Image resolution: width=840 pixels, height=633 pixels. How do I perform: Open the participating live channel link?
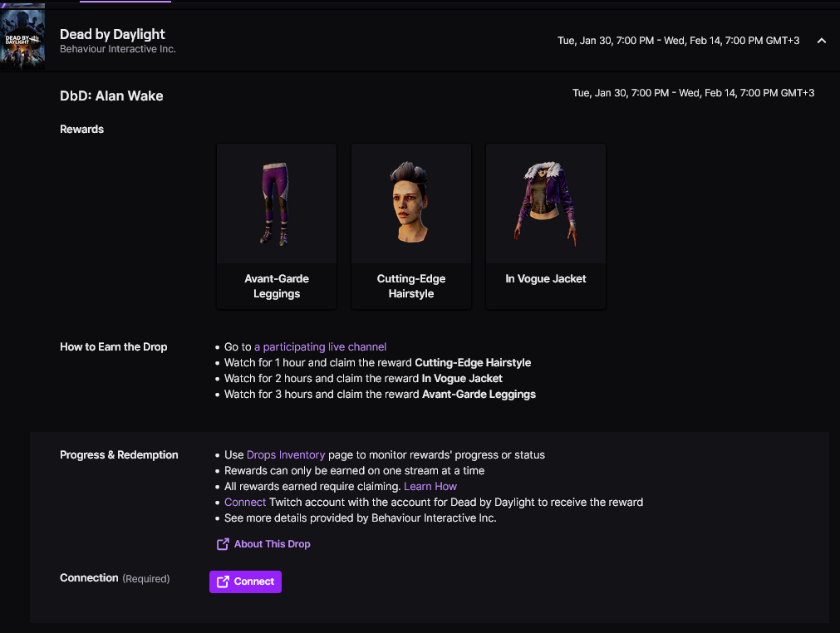[x=321, y=347]
